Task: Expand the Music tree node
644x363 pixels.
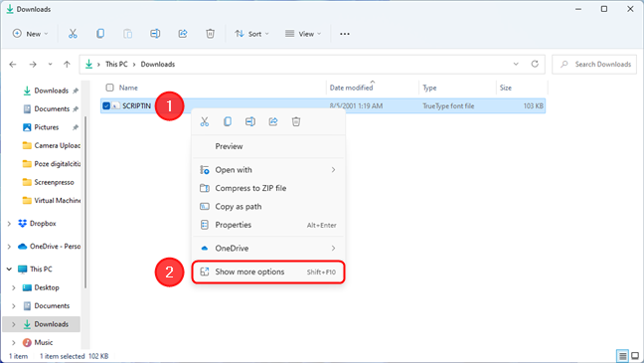Action: (x=14, y=342)
